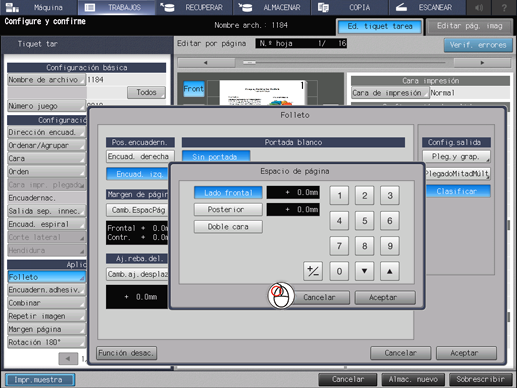Image resolution: width=517 pixels, height=388 pixels.
Task: Select Clasificar output setting
Action: pos(458,191)
